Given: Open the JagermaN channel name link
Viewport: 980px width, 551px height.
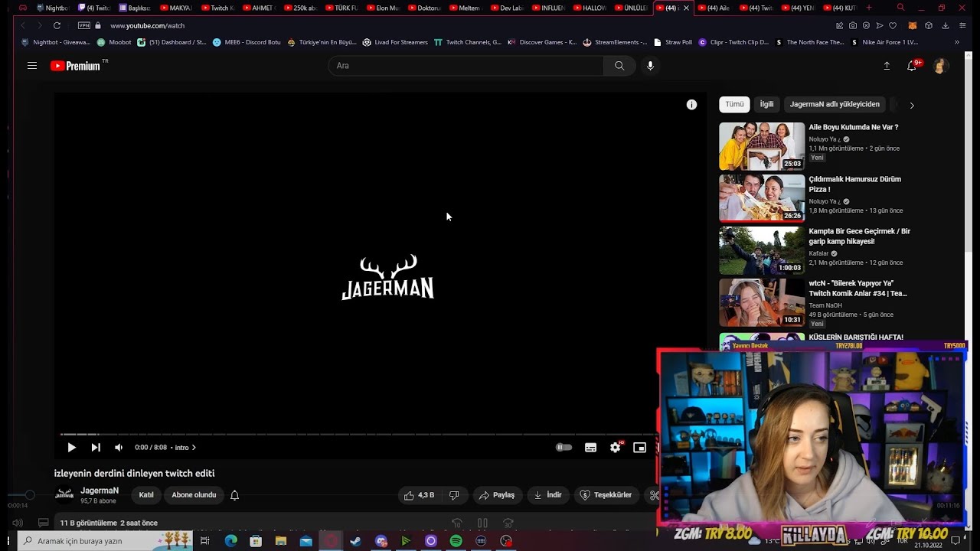Looking at the screenshot, I should point(100,491).
